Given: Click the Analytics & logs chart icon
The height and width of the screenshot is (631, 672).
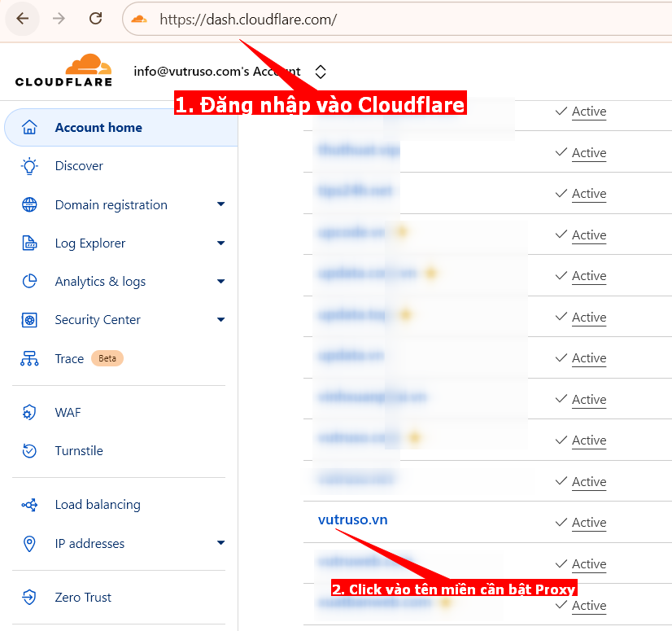Looking at the screenshot, I should (x=29, y=282).
